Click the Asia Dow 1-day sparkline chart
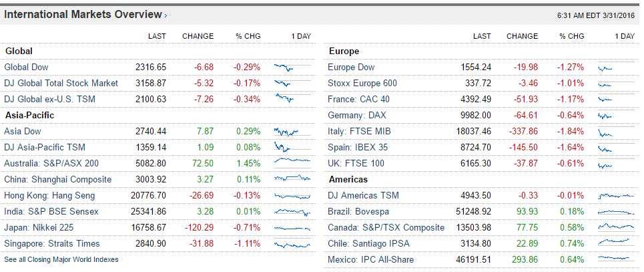 tap(292, 132)
